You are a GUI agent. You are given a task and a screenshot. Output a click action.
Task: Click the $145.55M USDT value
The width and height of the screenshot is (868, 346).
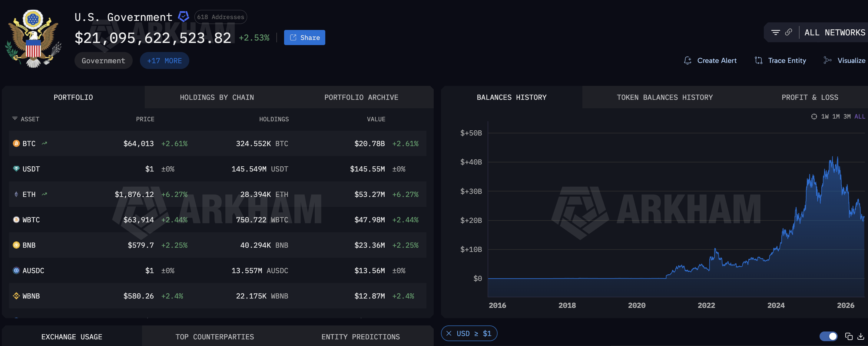pos(367,169)
